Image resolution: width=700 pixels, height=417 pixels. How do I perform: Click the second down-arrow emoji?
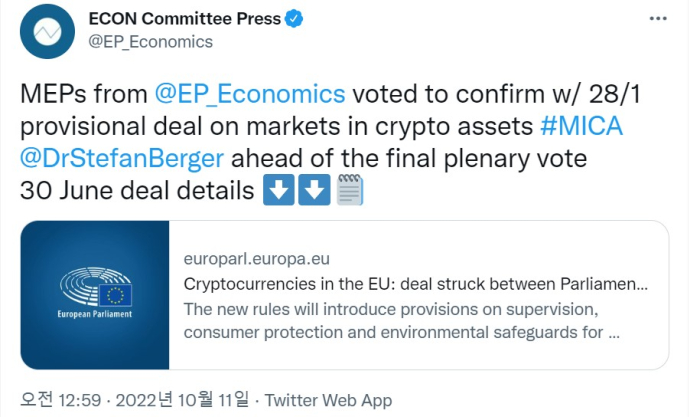coord(314,190)
